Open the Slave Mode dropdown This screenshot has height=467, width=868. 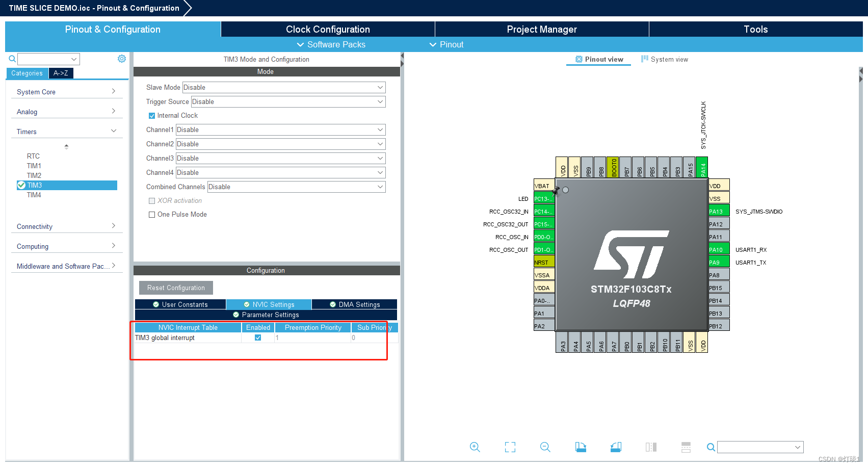tap(284, 88)
